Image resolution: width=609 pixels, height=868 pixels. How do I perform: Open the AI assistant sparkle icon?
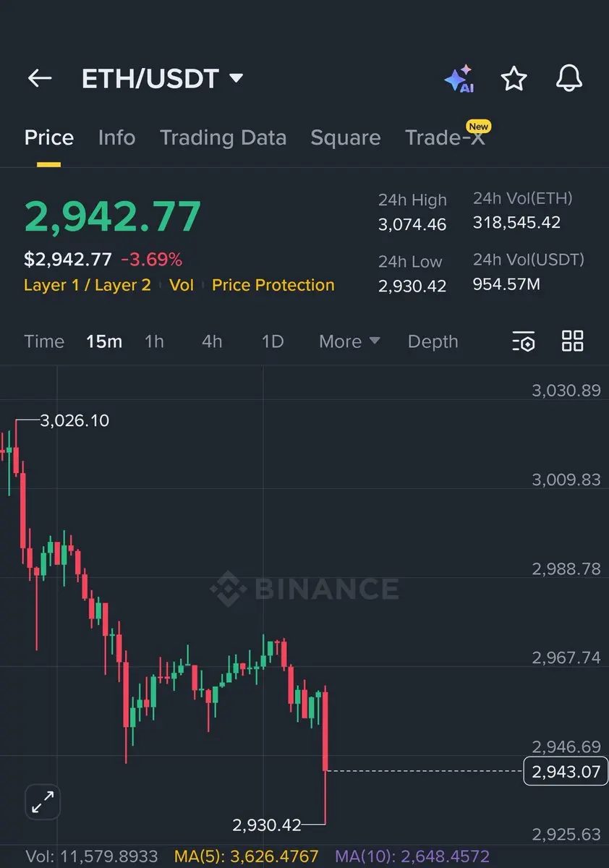click(x=459, y=79)
